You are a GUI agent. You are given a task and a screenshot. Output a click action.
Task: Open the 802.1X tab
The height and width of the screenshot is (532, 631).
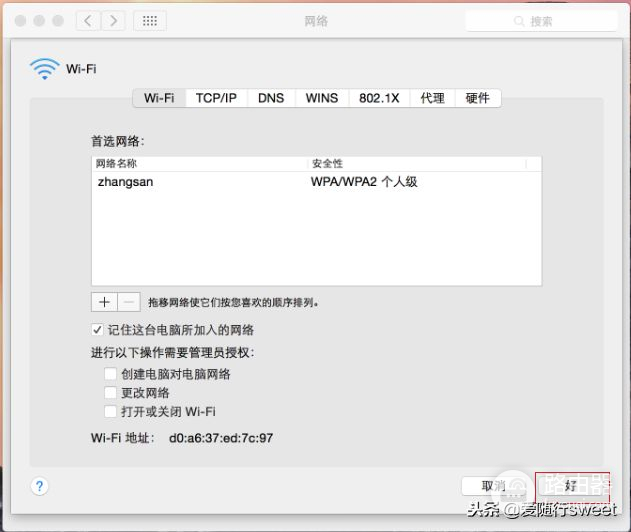[x=379, y=98]
